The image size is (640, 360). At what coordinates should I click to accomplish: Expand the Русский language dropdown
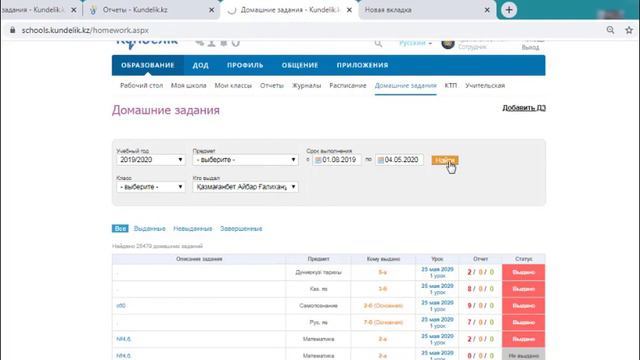point(415,43)
